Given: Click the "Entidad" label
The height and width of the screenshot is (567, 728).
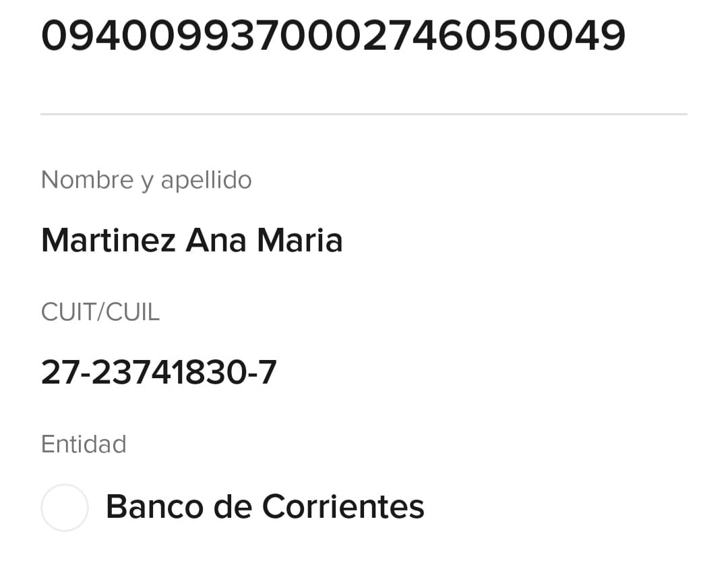Looking at the screenshot, I should [84, 444].
